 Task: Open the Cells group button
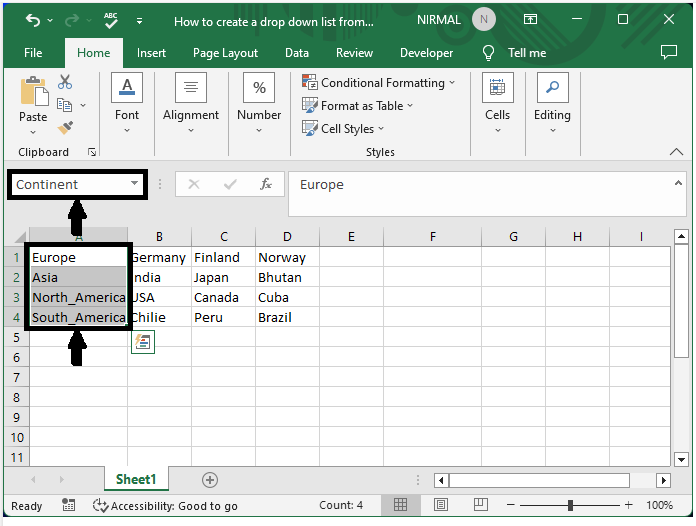pos(498,103)
